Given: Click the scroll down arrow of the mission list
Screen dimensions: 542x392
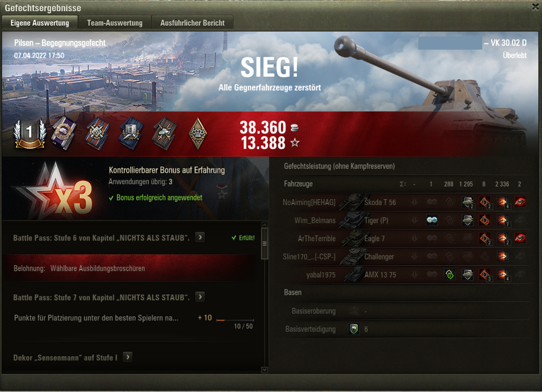Looking at the screenshot, I should tap(265, 370).
